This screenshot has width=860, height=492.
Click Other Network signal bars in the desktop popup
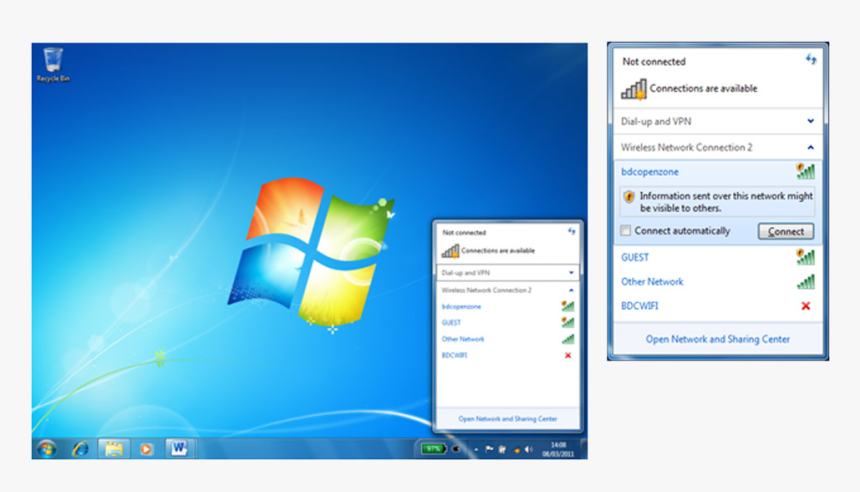pos(568,339)
